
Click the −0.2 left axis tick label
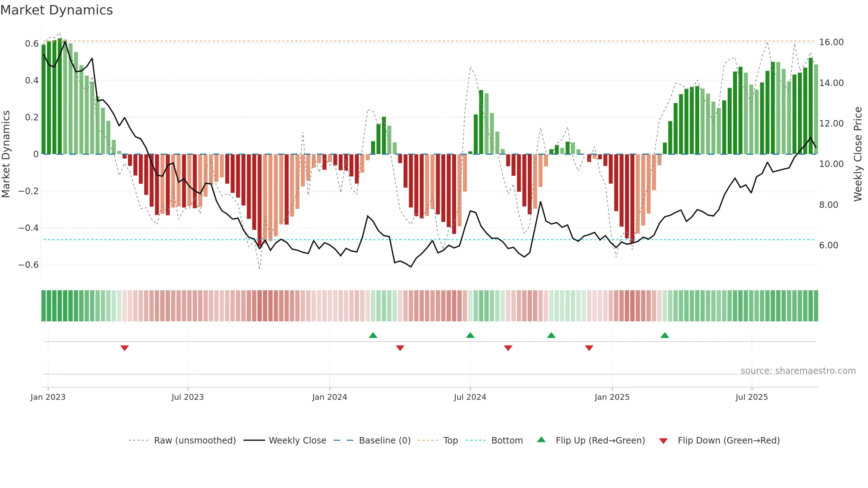pyautogui.click(x=29, y=191)
